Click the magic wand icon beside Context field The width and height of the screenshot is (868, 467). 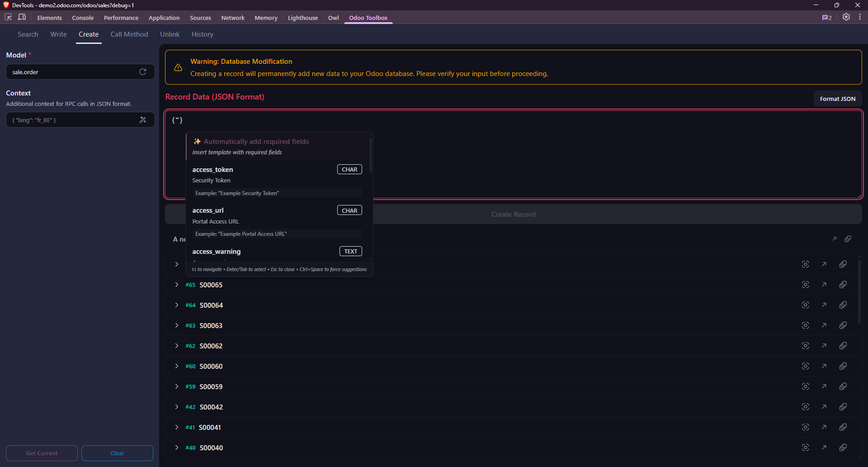143,119
